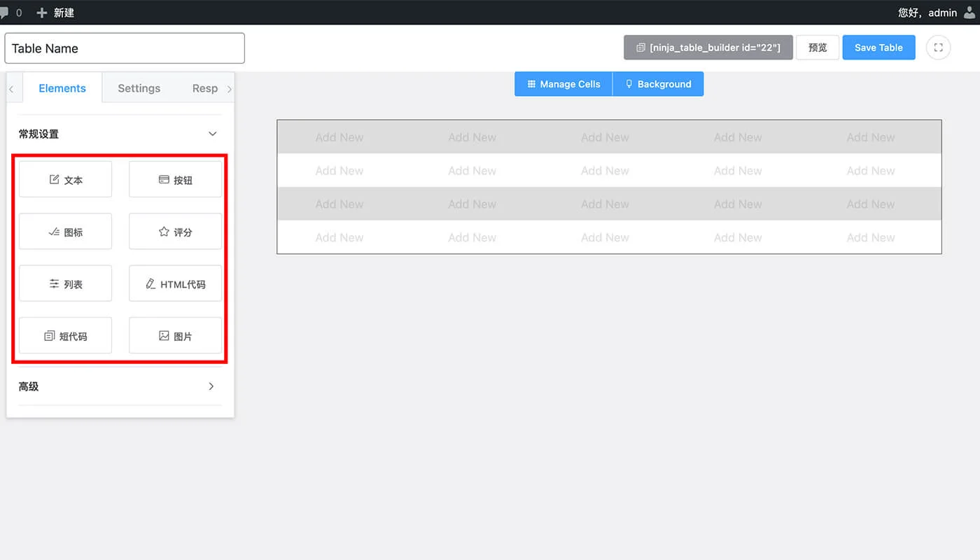Image resolution: width=980 pixels, height=560 pixels.
Task: Insert the HTML代码 element
Action: (x=175, y=284)
